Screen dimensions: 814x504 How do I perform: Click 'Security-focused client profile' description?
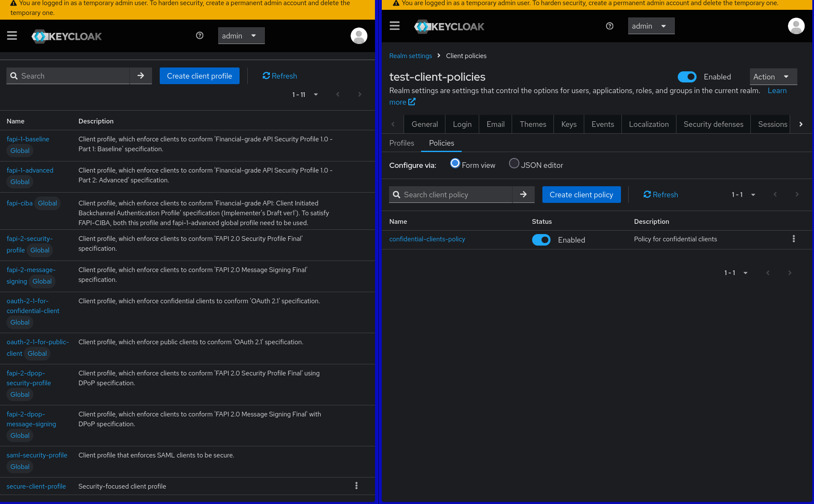(x=122, y=486)
